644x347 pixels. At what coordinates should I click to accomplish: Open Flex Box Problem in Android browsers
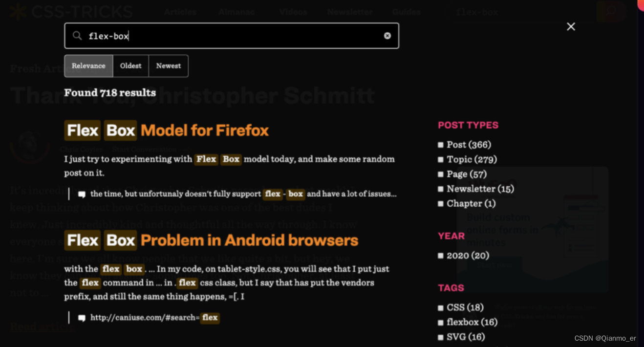pyautogui.click(x=211, y=240)
